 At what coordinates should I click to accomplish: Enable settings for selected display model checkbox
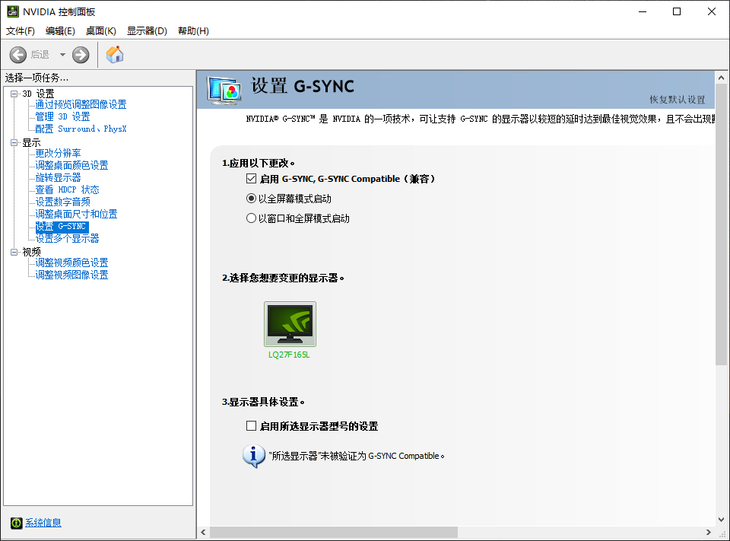point(252,426)
